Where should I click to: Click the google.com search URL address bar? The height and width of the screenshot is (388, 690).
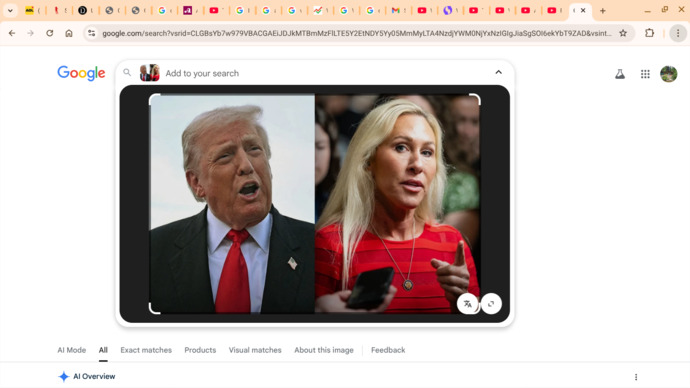[356, 33]
